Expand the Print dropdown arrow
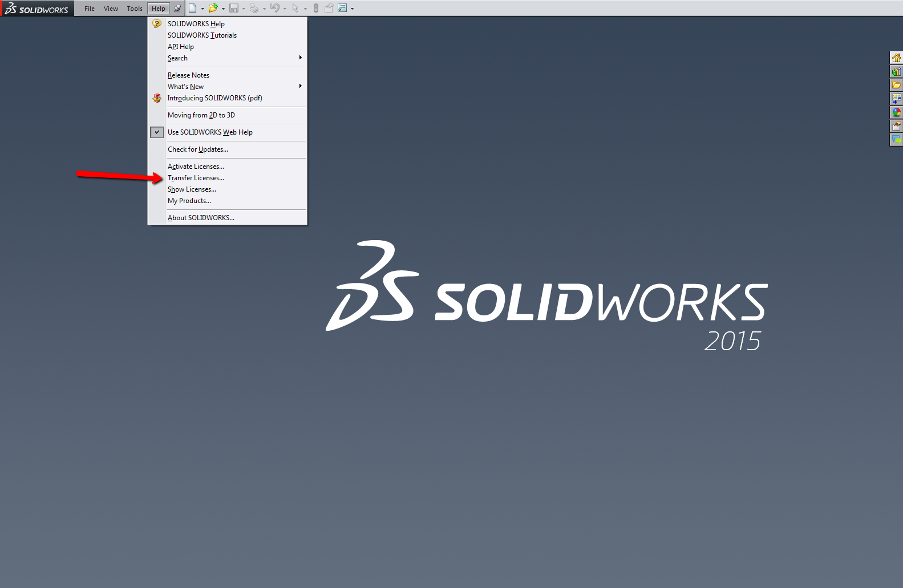Image resolution: width=903 pixels, height=588 pixels. pos(264,9)
